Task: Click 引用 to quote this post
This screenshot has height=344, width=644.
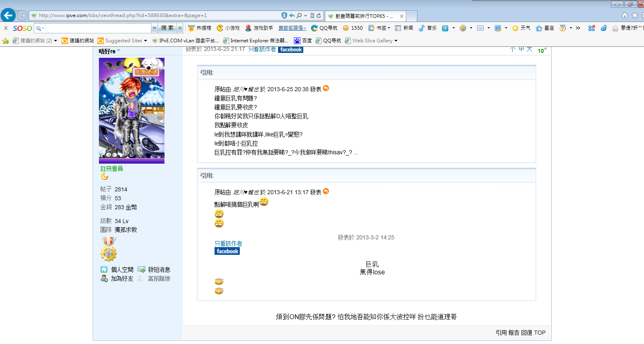Action: click(x=501, y=333)
